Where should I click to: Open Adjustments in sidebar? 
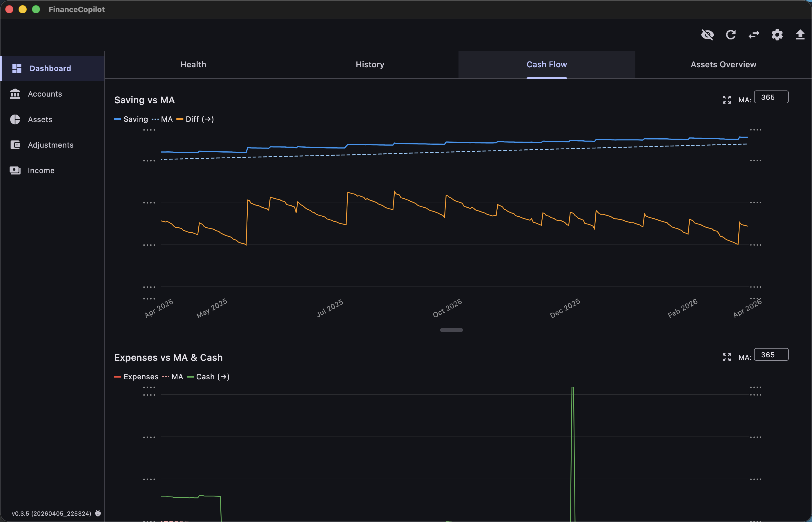click(x=50, y=145)
